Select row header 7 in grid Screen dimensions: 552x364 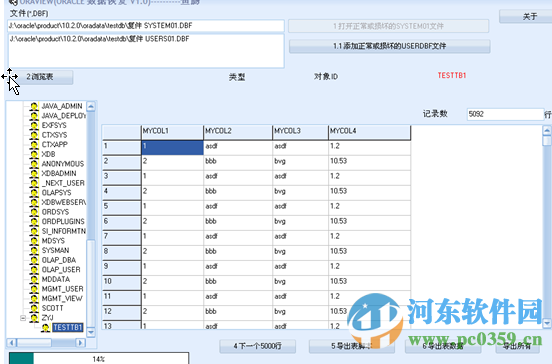121,237
